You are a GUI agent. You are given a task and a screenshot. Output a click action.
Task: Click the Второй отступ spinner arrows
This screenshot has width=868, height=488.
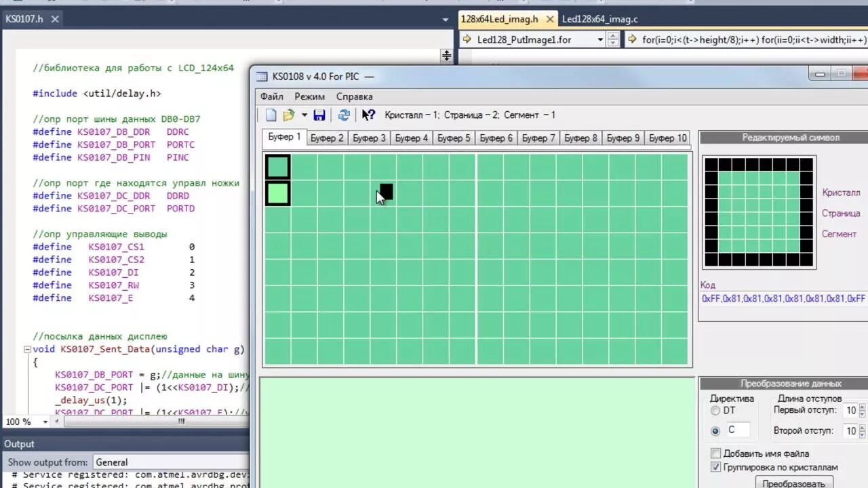[862, 430]
